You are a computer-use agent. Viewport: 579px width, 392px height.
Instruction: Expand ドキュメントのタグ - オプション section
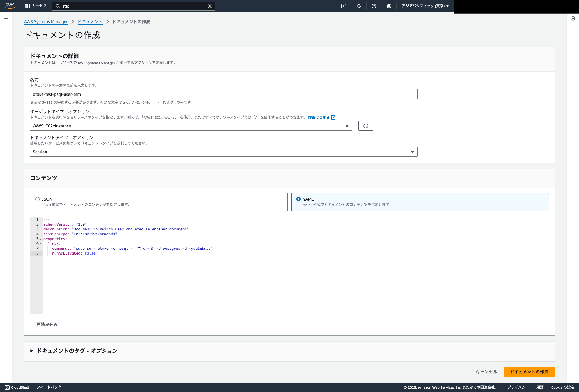point(74,351)
